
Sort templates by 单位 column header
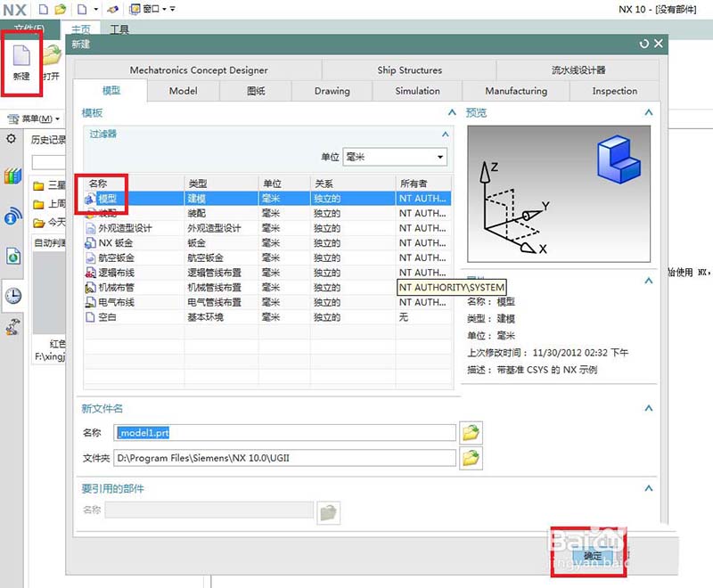[284, 184]
